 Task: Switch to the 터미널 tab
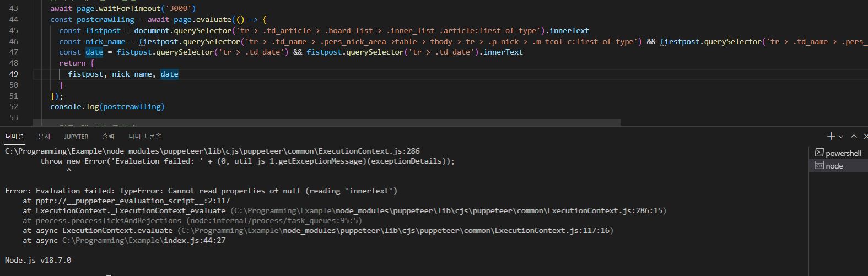(15, 136)
